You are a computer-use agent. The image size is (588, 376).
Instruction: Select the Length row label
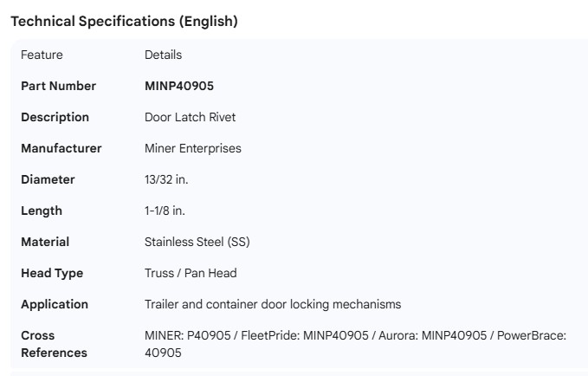(42, 211)
